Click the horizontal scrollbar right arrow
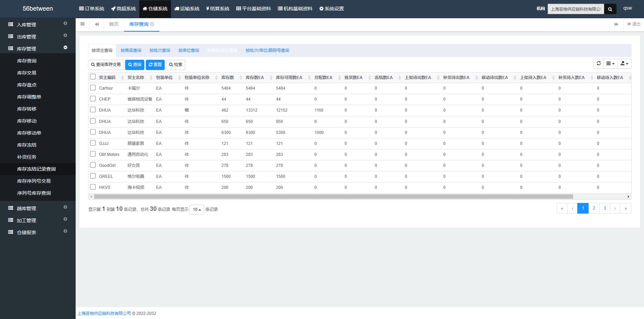 pos(628,197)
